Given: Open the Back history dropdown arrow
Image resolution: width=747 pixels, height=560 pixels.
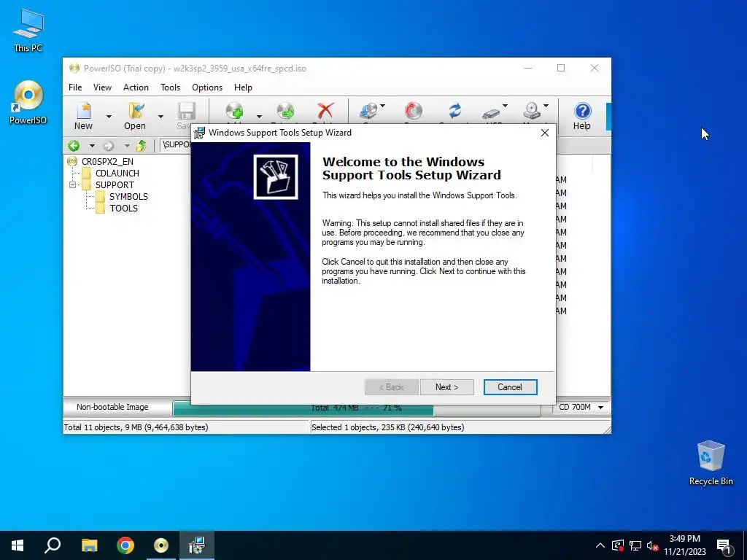Looking at the screenshot, I should (x=92, y=146).
